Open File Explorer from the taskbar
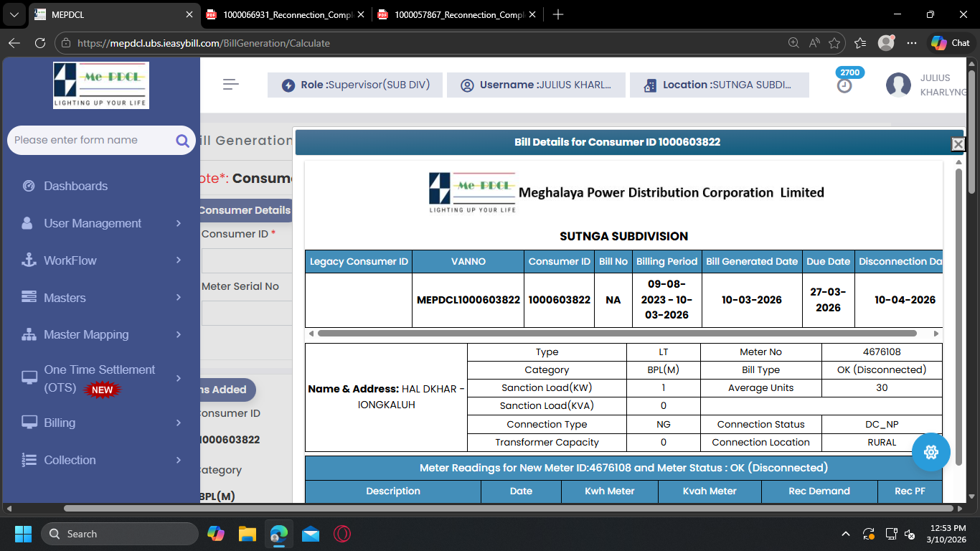The height and width of the screenshot is (551, 980). (248, 534)
